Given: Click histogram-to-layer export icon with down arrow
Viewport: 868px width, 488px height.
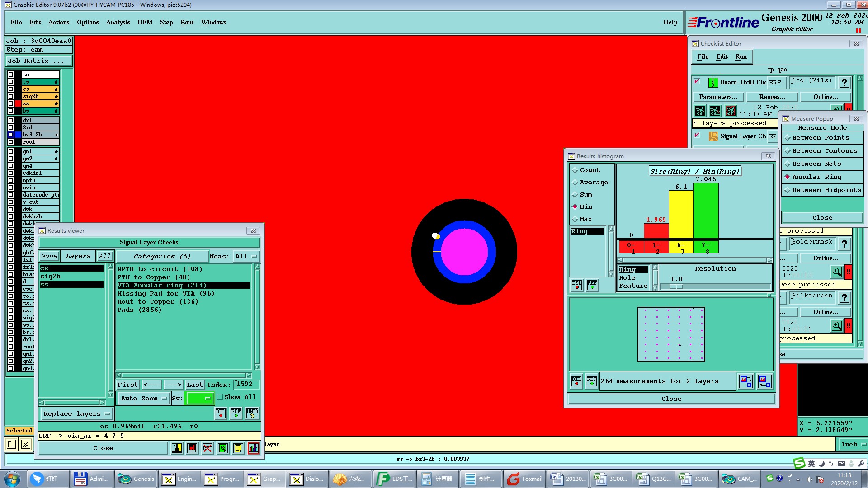Looking at the screenshot, I should (x=746, y=381).
